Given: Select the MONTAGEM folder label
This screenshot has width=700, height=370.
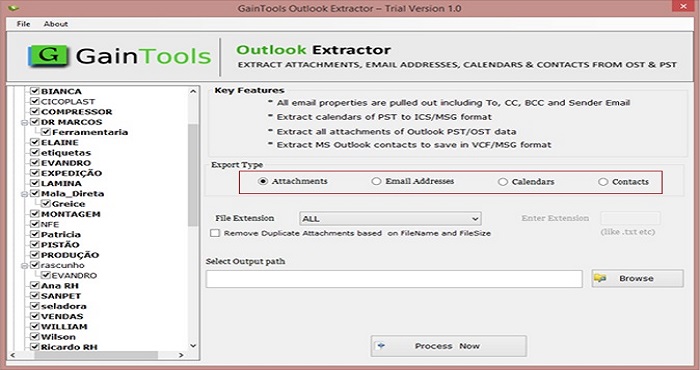Looking at the screenshot, I should (x=71, y=214).
